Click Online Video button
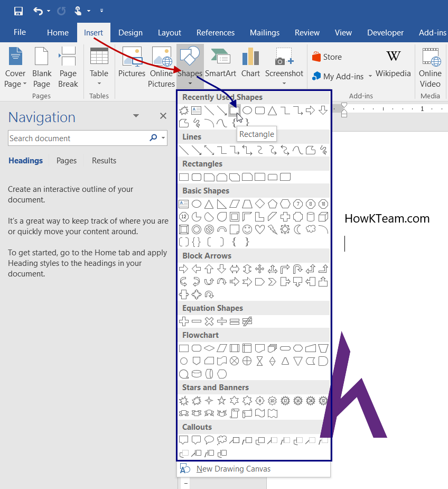This screenshot has width=448, height=489. 430,67
